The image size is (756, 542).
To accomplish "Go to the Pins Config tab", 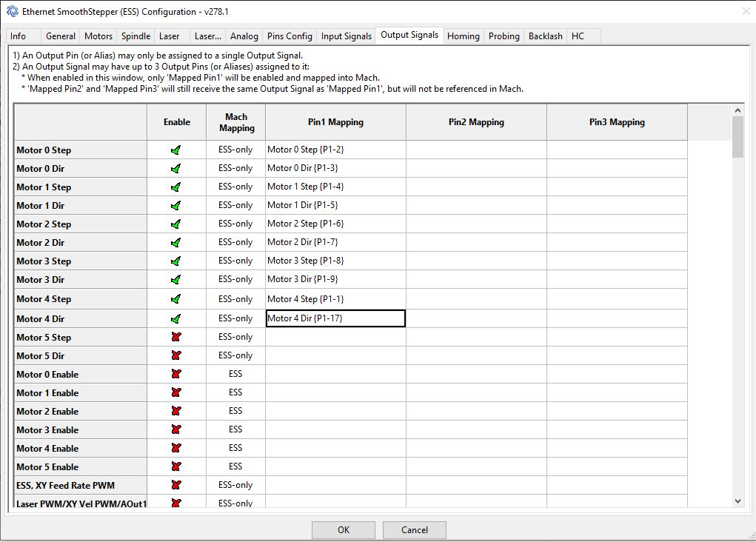I will point(290,36).
